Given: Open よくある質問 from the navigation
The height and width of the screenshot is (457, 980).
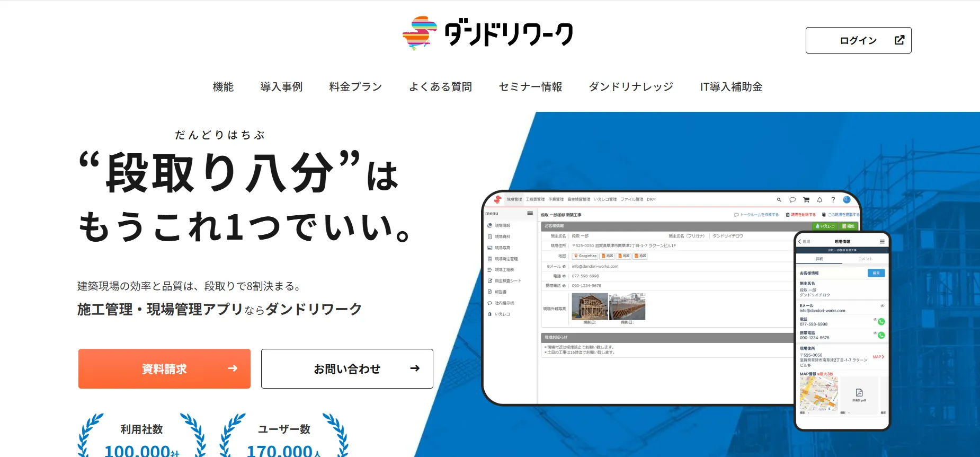Looking at the screenshot, I should [x=440, y=87].
